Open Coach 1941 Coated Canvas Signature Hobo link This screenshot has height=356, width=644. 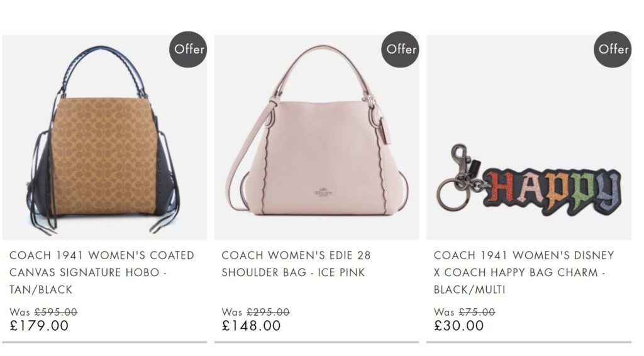[x=102, y=272]
